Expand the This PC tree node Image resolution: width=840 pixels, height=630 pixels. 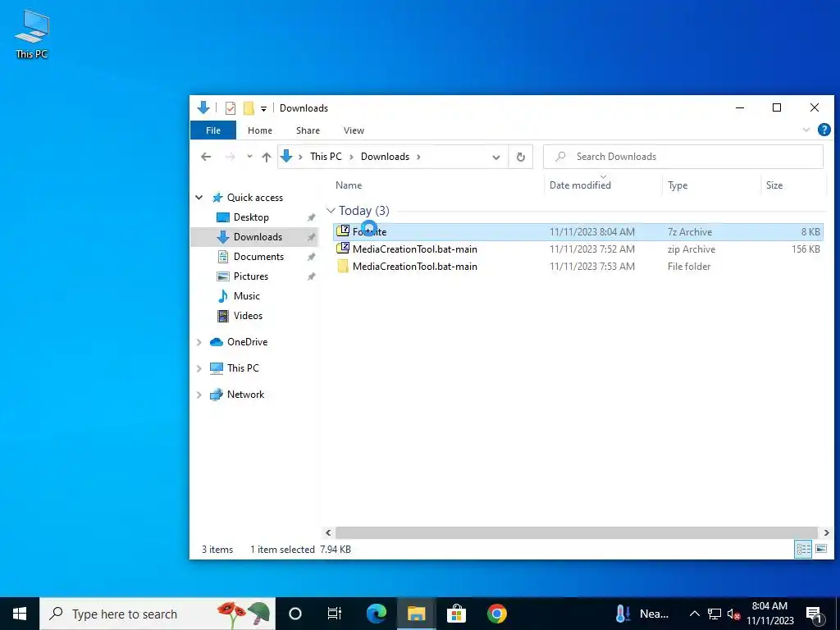(x=199, y=368)
